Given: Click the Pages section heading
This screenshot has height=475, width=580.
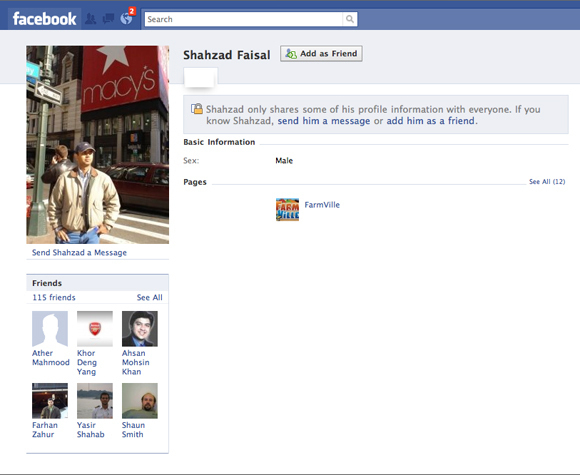Looking at the screenshot, I should (x=195, y=182).
